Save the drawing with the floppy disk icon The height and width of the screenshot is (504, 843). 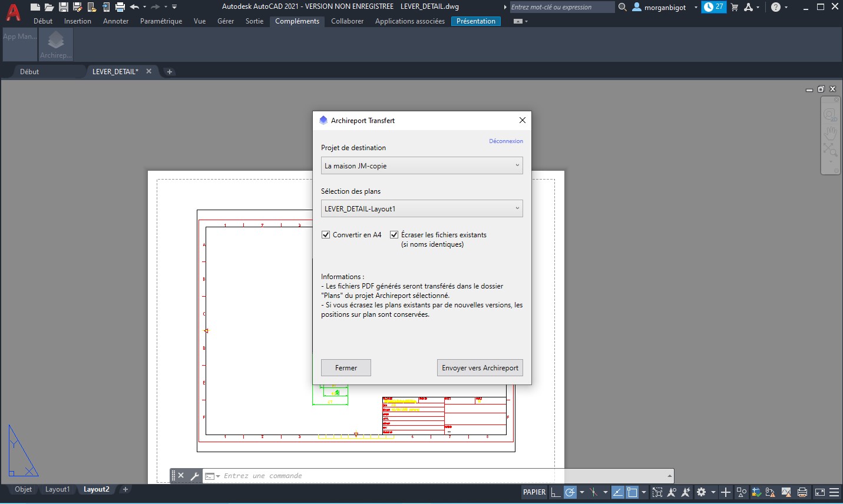(x=64, y=7)
